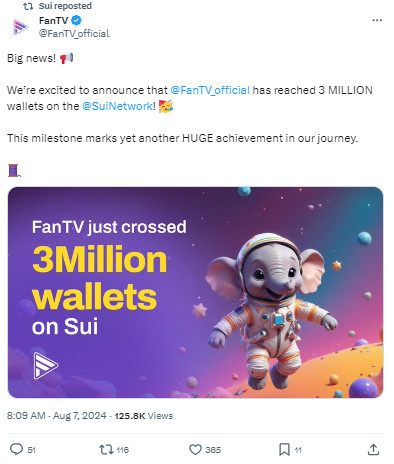The width and height of the screenshot is (394, 464).
Task: Click the share upload icon
Action: coord(373,449)
